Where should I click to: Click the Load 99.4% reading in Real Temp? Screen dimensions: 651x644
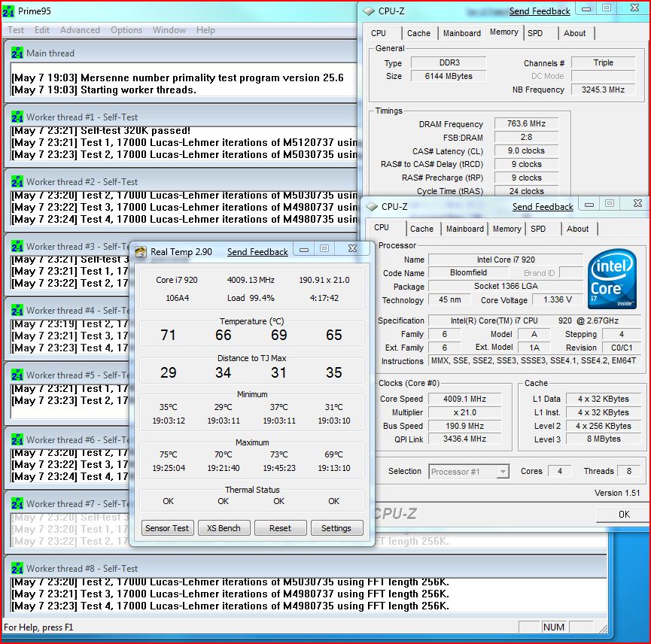251,298
